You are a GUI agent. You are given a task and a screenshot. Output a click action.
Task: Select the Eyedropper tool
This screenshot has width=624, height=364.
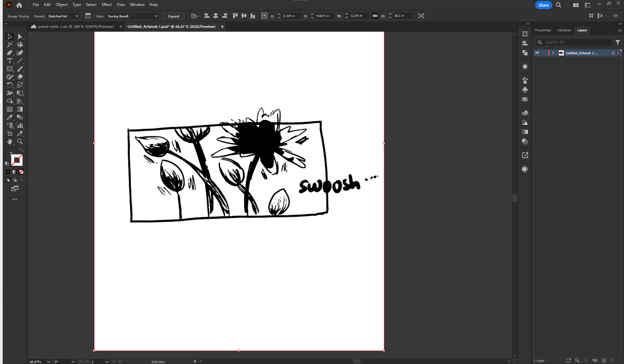click(10, 117)
